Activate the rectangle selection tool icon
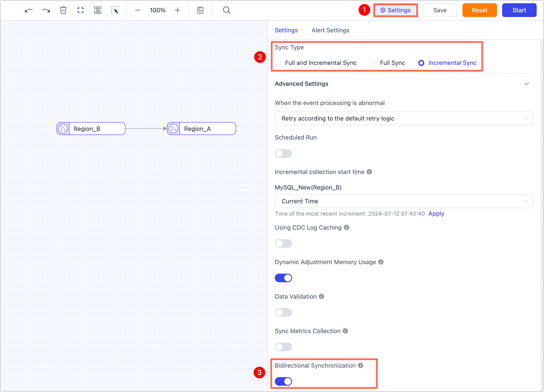The height and width of the screenshot is (392, 544). [115, 10]
